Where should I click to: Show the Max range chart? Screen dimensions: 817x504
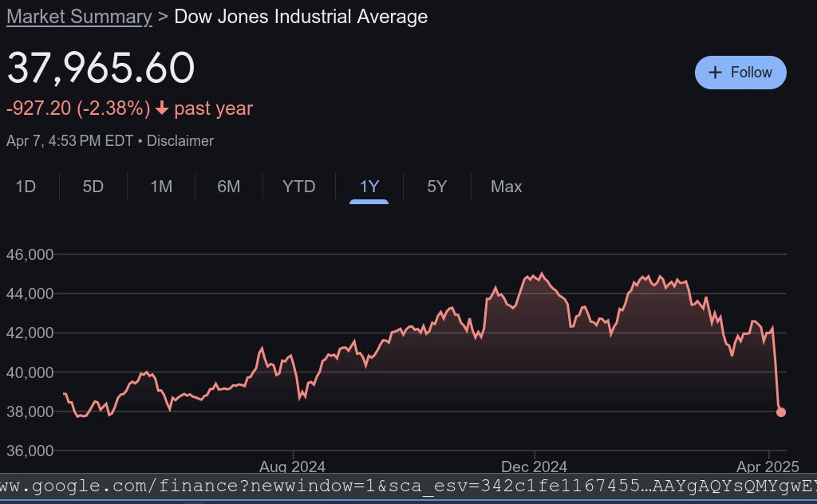point(506,187)
